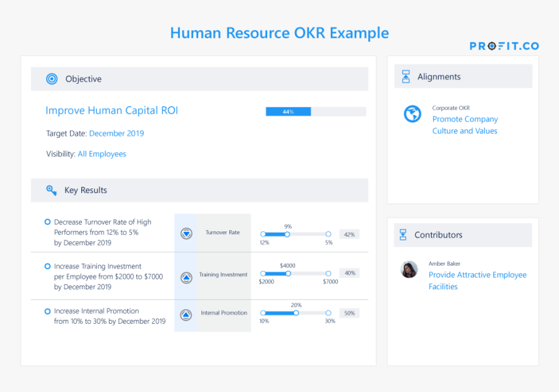Click the Objective target icon
The image size is (559, 392).
pyautogui.click(x=52, y=79)
